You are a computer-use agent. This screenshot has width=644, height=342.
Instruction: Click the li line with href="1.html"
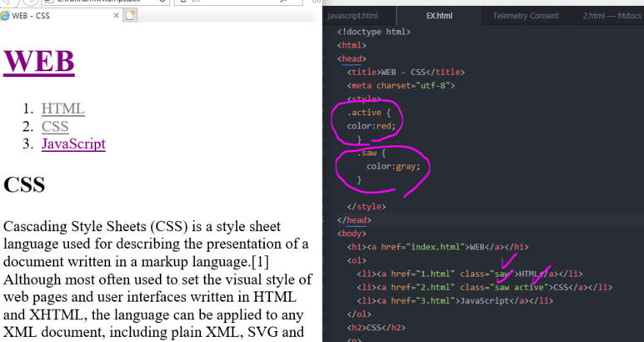tap(469, 274)
